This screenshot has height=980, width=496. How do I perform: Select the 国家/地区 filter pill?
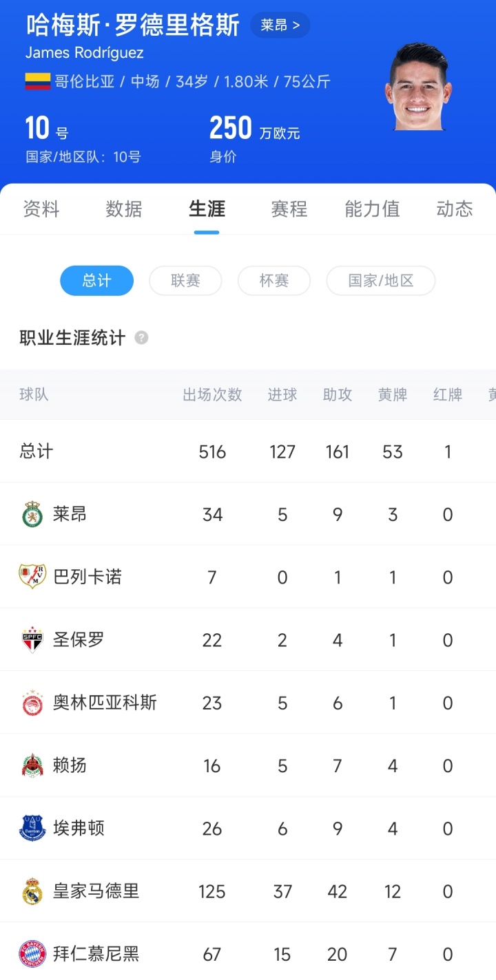pyautogui.click(x=380, y=281)
